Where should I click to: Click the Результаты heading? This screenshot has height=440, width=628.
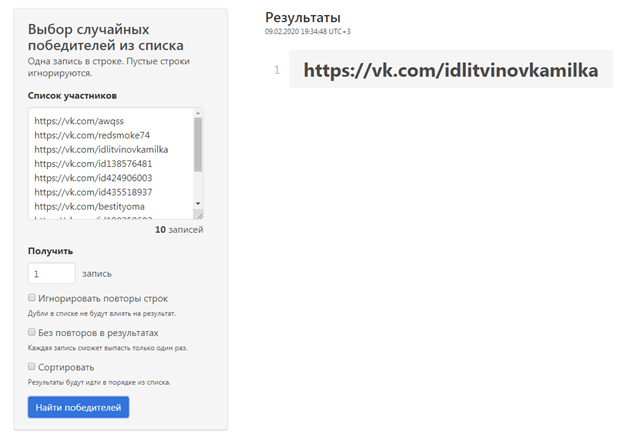coord(303,18)
